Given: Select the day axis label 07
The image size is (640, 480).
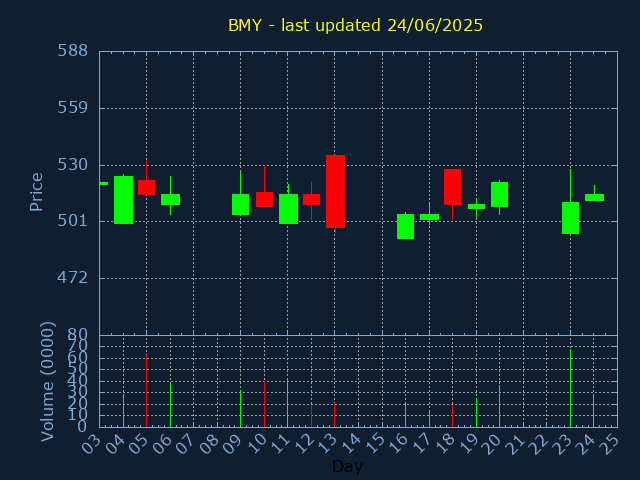Looking at the screenshot, I should coord(186,444).
